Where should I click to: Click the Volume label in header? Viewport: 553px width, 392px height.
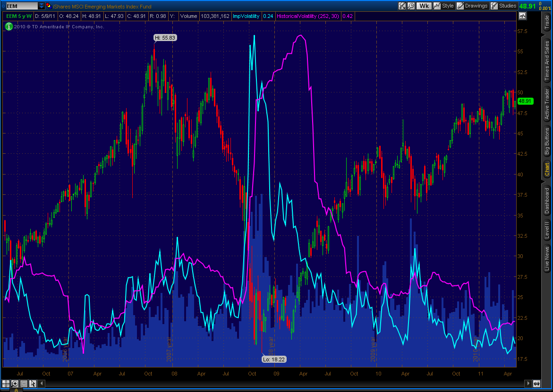pyautogui.click(x=188, y=16)
